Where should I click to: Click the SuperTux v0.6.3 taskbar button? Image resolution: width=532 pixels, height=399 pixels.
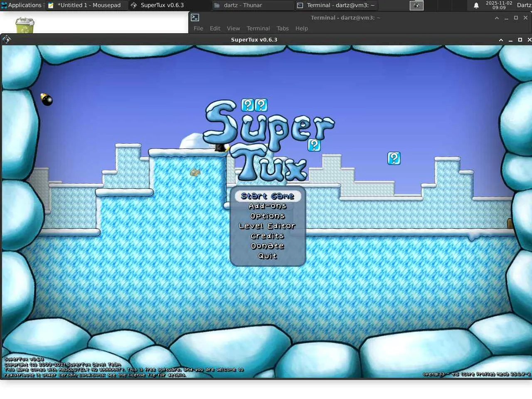tap(170, 5)
